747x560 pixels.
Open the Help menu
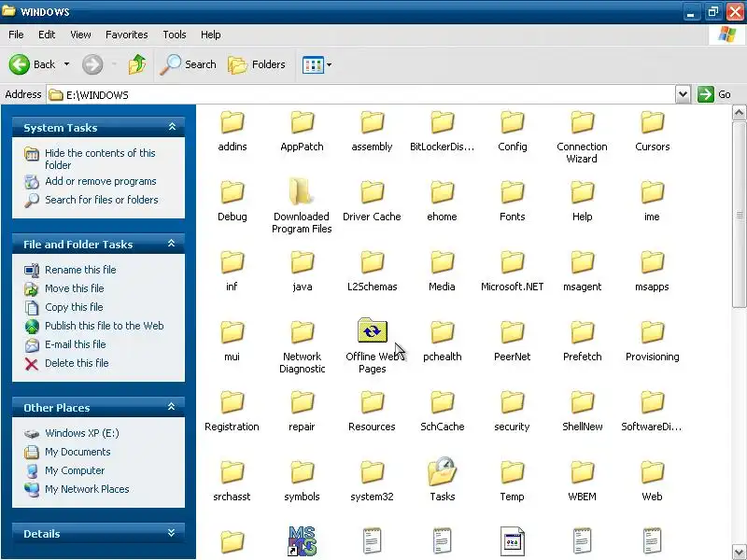pos(211,35)
